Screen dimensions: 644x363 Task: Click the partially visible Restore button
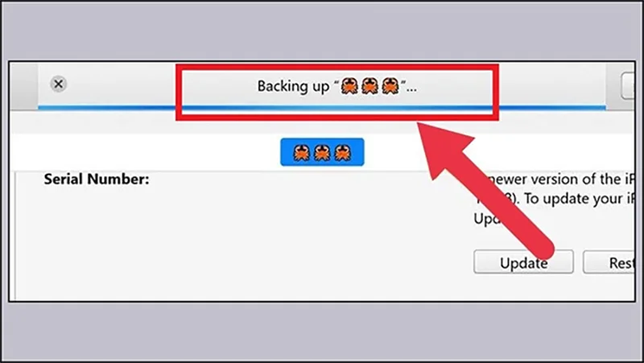[x=609, y=262]
